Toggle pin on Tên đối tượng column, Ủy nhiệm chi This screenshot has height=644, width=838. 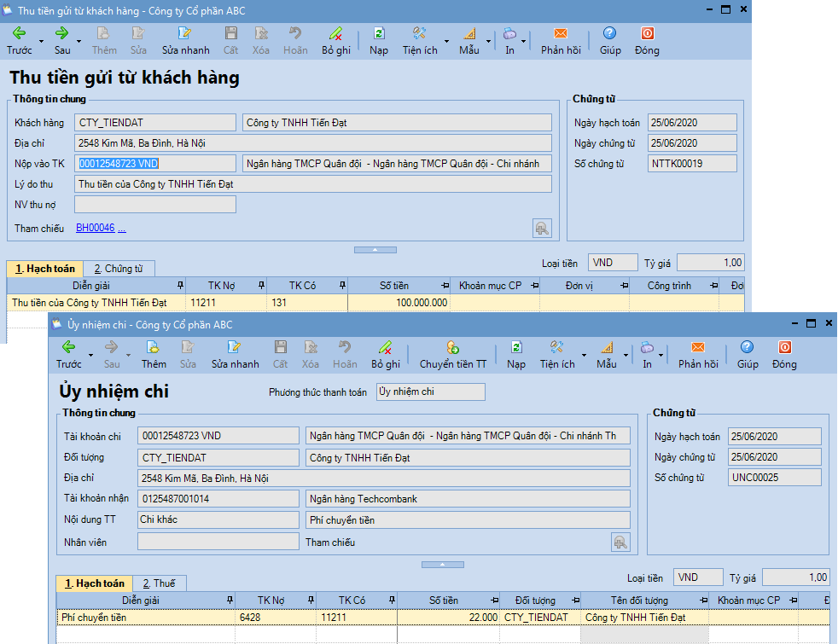point(703,600)
